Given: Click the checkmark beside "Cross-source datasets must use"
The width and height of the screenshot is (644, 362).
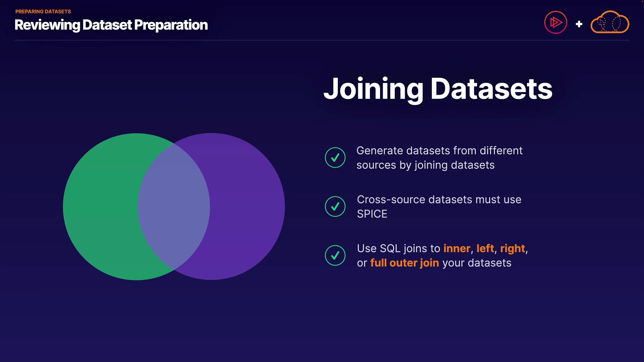Looking at the screenshot, I should click(x=335, y=206).
